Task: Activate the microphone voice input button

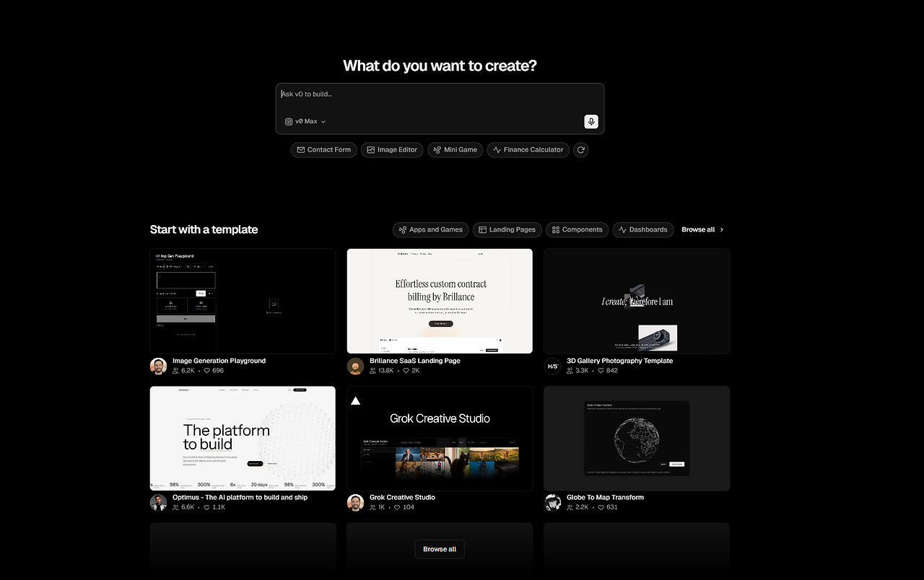Action: click(x=591, y=122)
